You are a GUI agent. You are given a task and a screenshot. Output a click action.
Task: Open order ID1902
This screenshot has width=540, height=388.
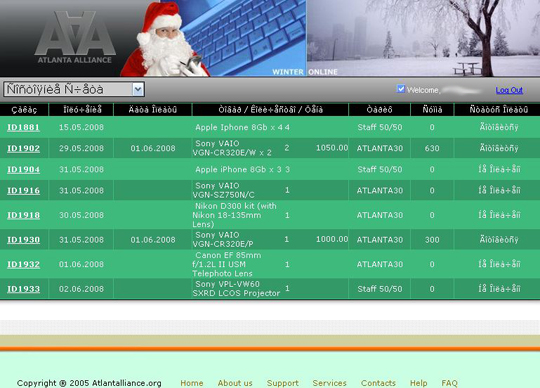point(23,148)
